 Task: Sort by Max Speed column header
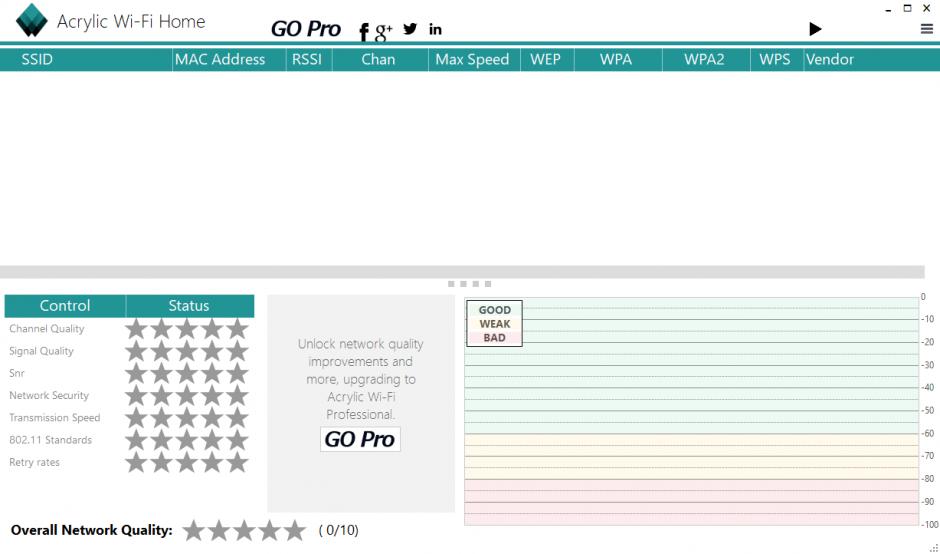(x=474, y=59)
